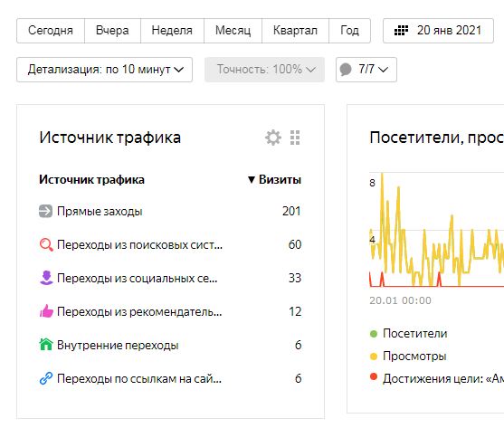
Task: Click the green Посетители legend dot
Action: pos(374,334)
